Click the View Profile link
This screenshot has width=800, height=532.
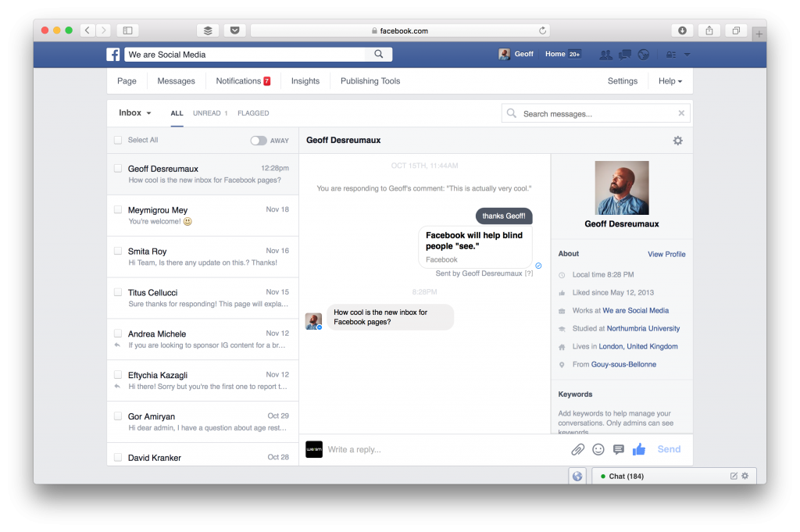[666, 254]
